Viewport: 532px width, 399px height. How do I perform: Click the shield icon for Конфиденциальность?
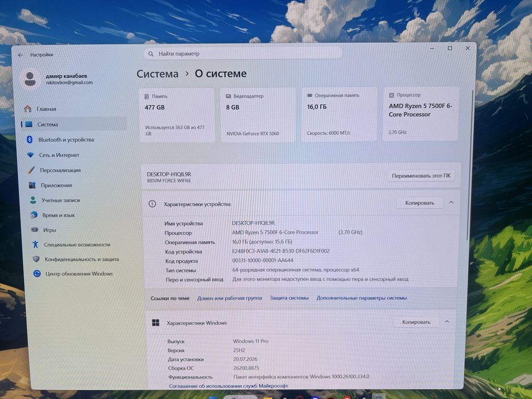[x=36, y=259]
